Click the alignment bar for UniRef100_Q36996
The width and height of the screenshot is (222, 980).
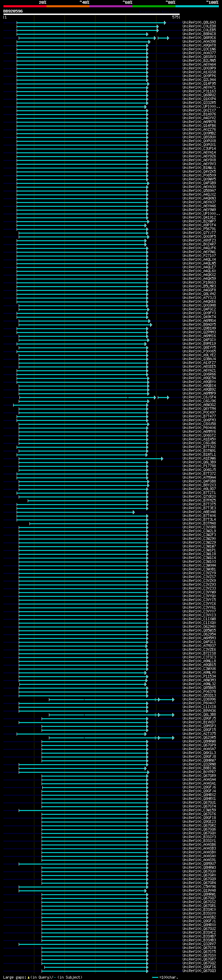coord(112,699)
